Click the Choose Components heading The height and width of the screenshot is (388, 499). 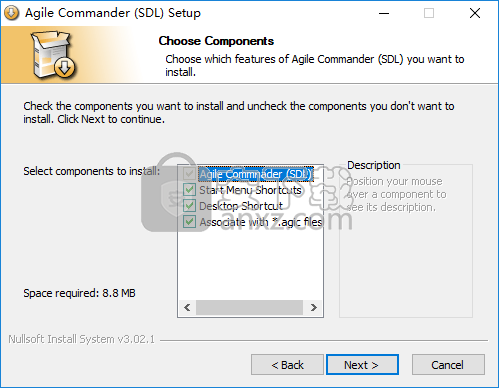click(216, 41)
